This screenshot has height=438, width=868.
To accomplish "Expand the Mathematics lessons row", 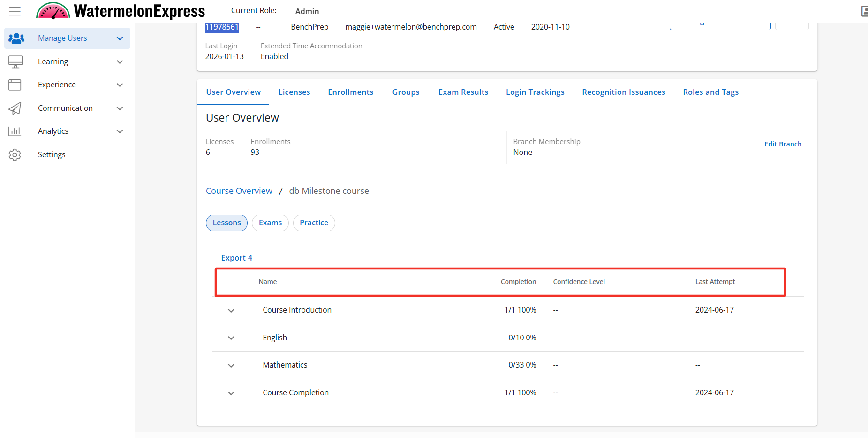I will click(x=231, y=366).
